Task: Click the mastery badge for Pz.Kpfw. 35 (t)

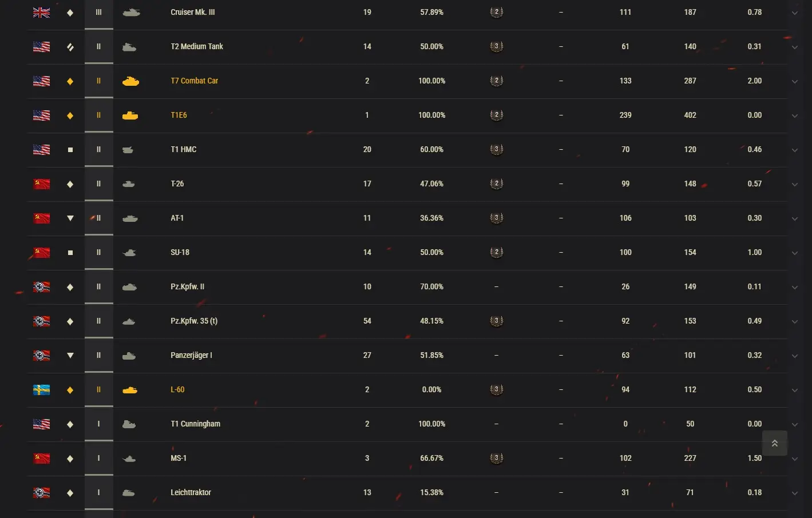Action: pos(496,321)
